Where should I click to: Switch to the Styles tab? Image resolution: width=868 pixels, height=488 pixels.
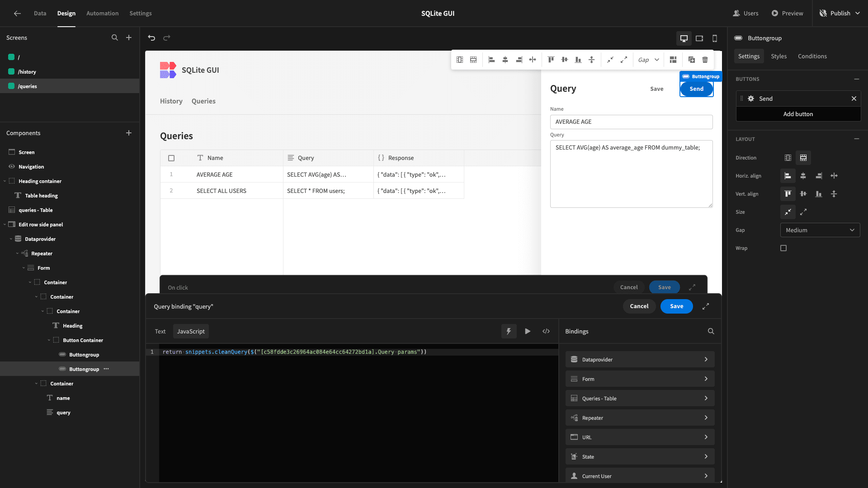pyautogui.click(x=778, y=56)
